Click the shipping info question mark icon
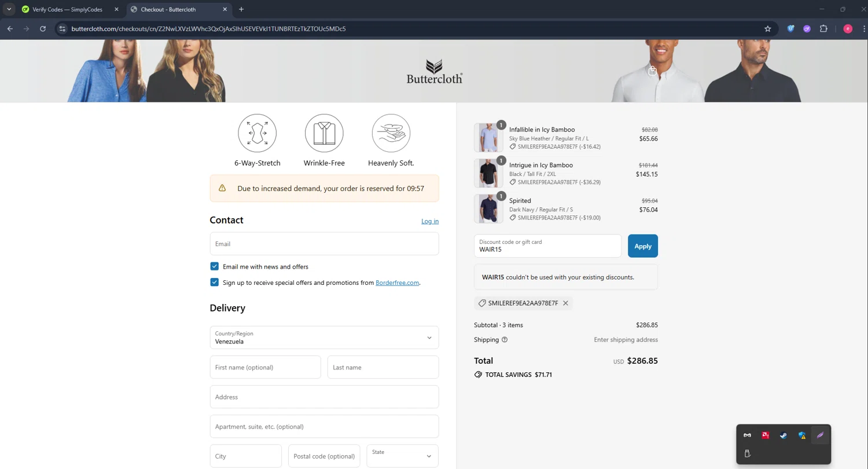Screen dimensions: 868x469 pyautogui.click(x=505, y=340)
